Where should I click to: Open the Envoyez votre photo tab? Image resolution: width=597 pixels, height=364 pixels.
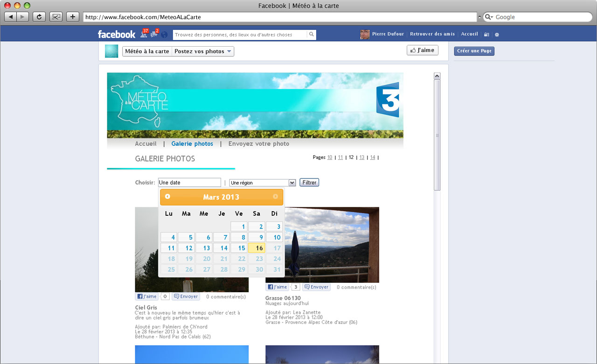click(259, 144)
